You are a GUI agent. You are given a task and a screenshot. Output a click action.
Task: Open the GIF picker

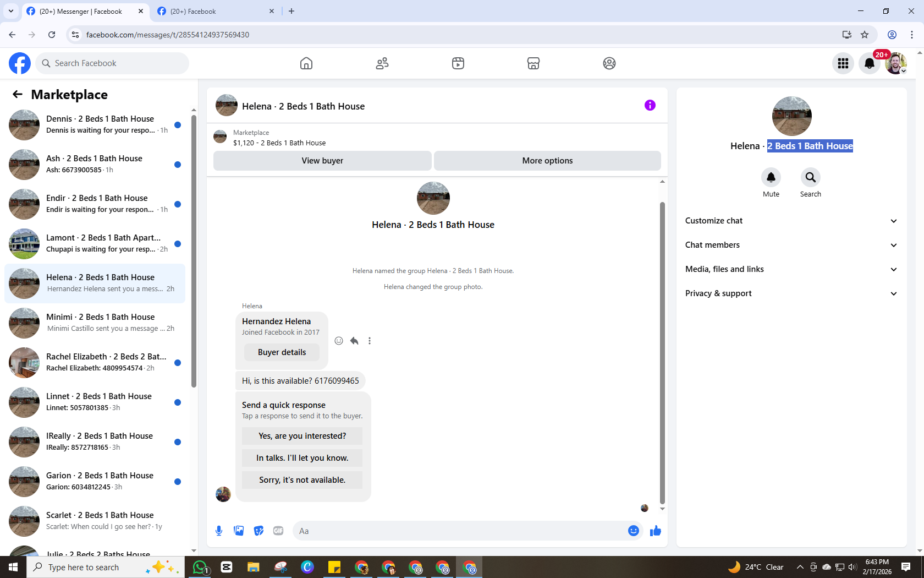click(278, 531)
